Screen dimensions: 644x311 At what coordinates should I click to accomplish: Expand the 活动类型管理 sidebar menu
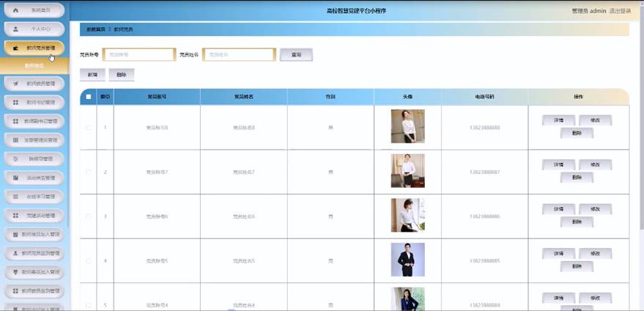(x=34, y=178)
